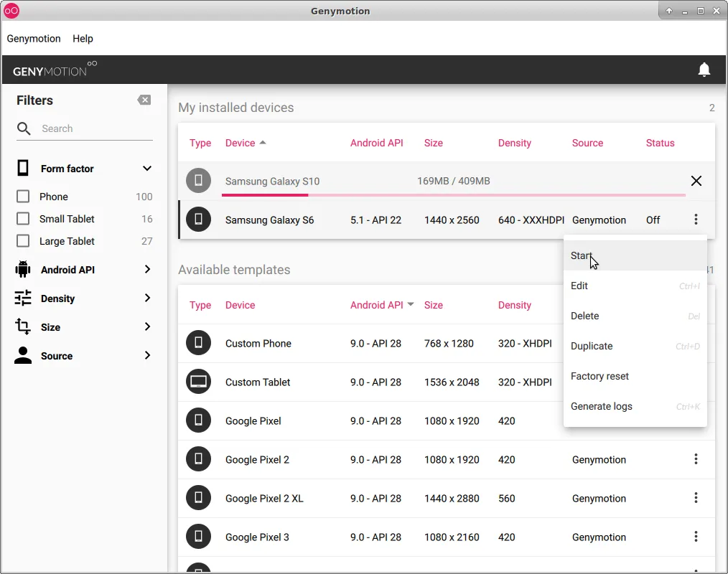Open the Google Pixel 3 options menu

click(x=696, y=537)
